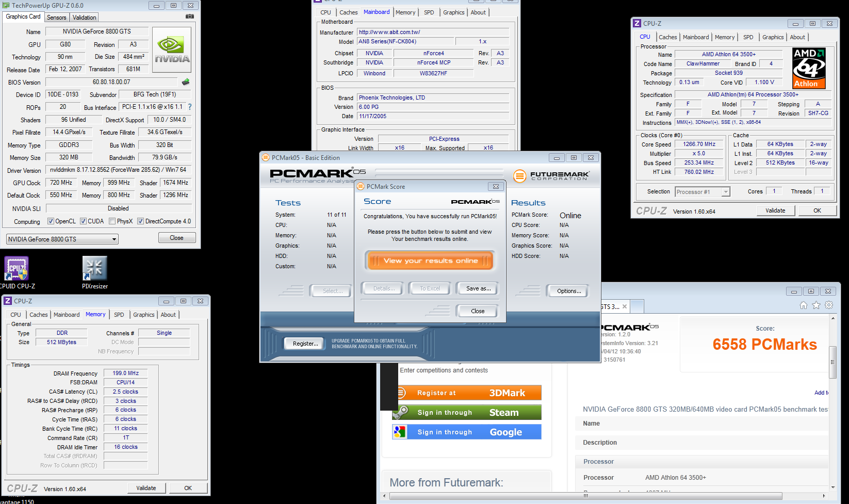Open the PIXresizer desktop shortcut
849x504 pixels.
[95, 272]
